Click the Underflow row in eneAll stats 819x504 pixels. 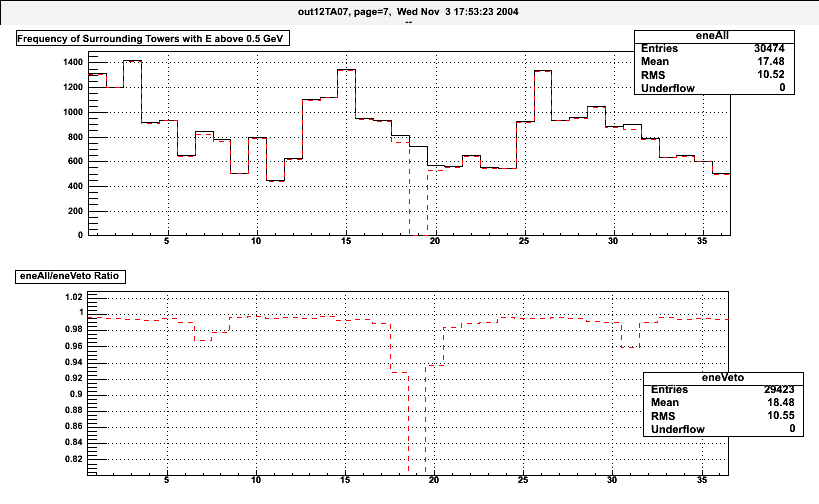point(714,88)
